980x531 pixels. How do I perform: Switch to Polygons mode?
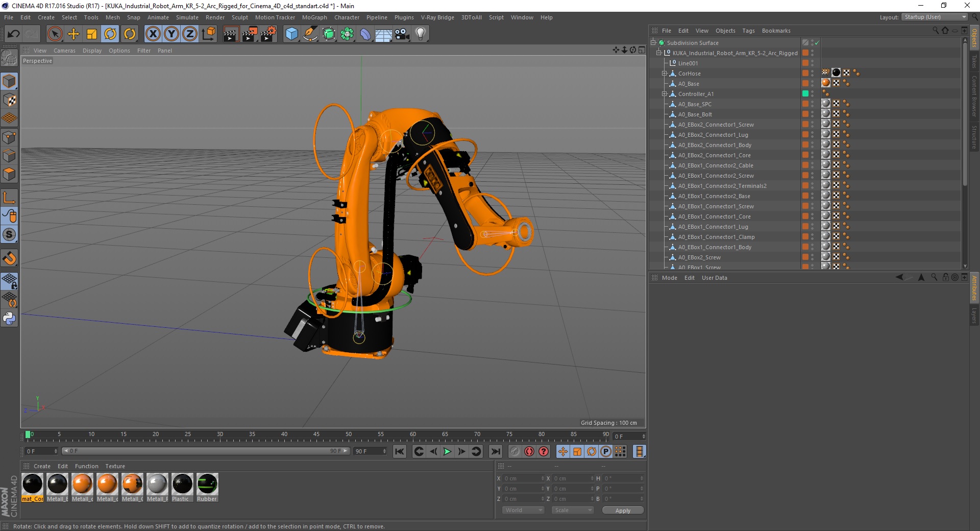9,174
